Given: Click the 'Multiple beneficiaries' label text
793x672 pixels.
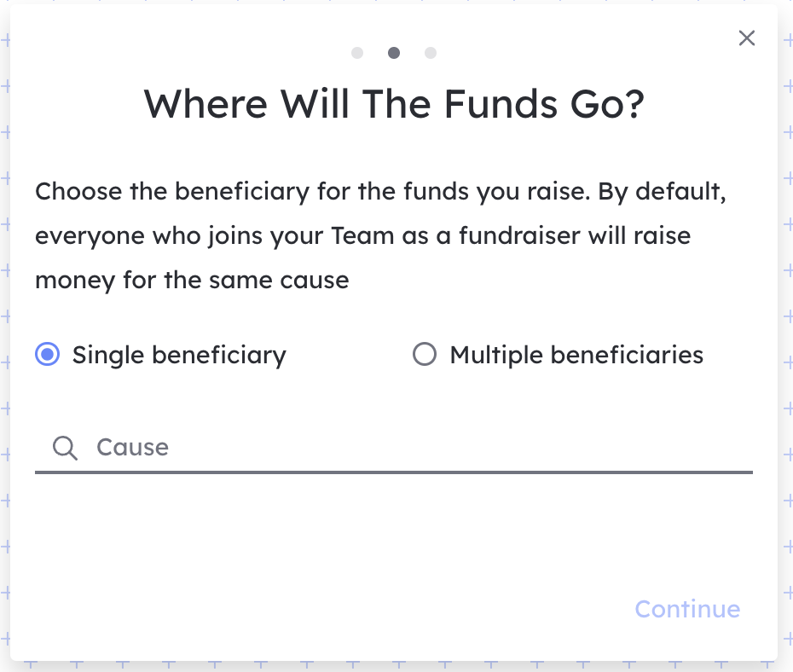Looking at the screenshot, I should tap(576, 355).
